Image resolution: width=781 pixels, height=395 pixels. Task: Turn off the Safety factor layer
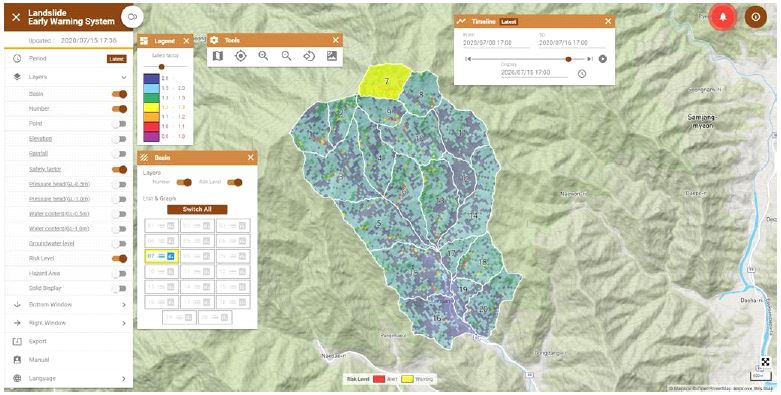[120, 169]
